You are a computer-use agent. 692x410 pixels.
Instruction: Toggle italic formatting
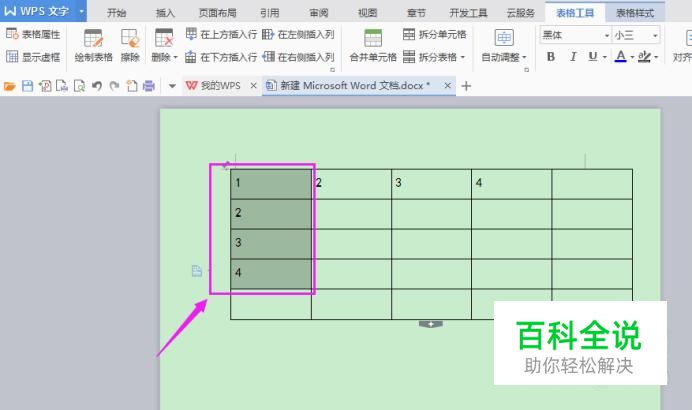click(573, 56)
